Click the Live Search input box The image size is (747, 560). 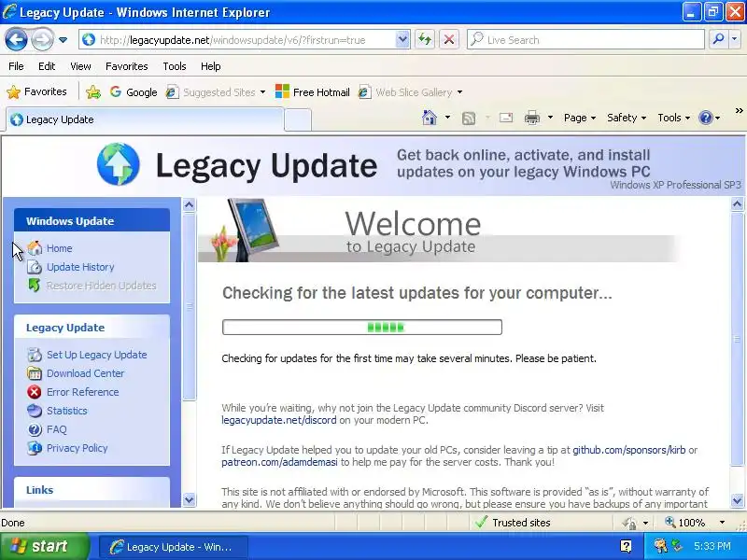585,40
